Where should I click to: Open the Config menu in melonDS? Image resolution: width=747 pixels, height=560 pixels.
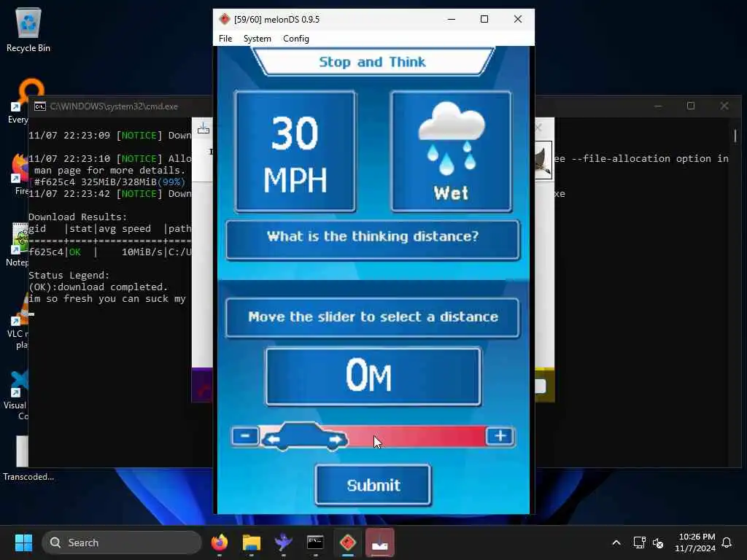[296, 39]
